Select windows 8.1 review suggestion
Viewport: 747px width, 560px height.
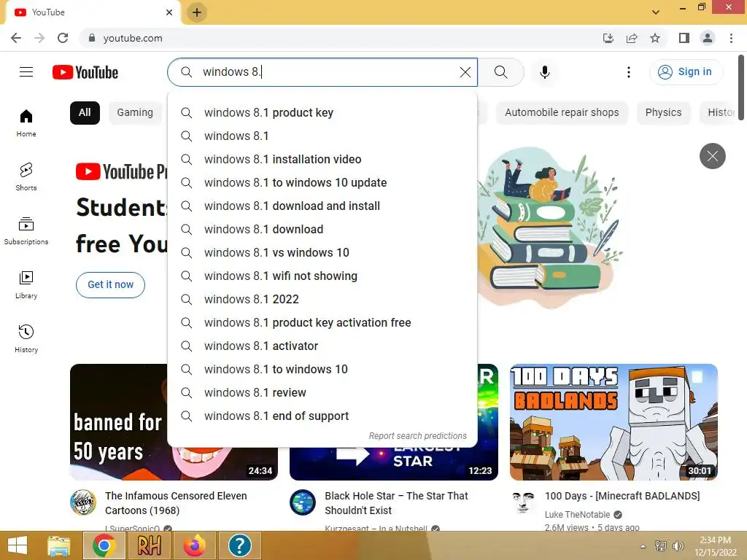[322, 393]
